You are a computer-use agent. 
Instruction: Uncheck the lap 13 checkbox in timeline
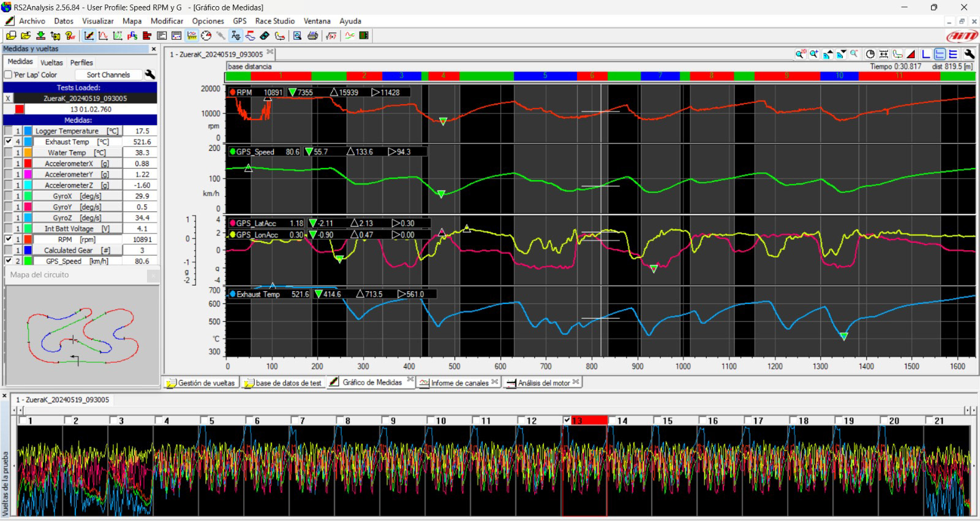tap(567, 420)
